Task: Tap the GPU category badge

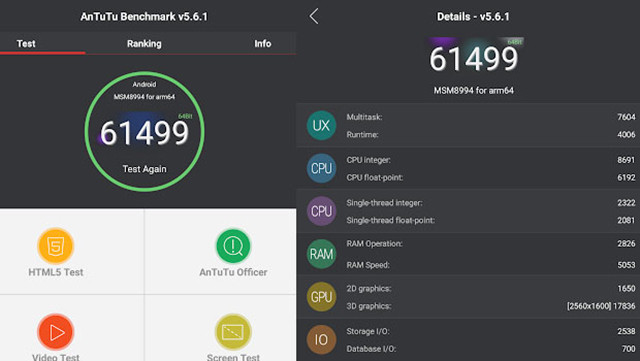Action: pos(321,297)
